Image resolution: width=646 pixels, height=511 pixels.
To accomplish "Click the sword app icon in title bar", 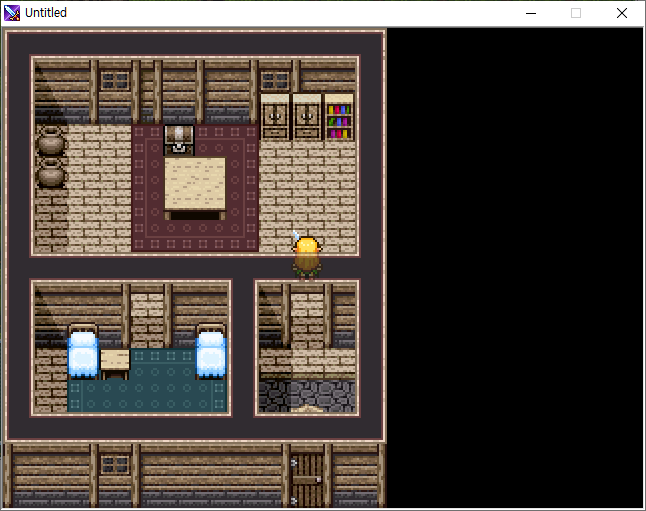I will pos(12,13).
